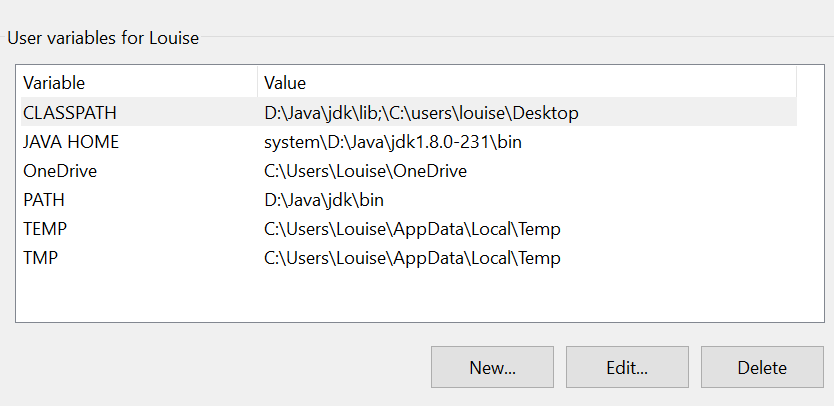The height and width of the screenshot is (406, 834).
Task: Click value C:\Users\Louise\OneDrive
Action: 365,171
